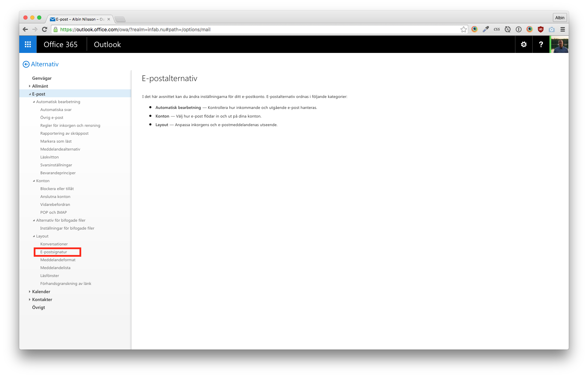The image size is (588, 377).
Task: Click the back arrow next to Alternativ
Action: click(26, 64)
